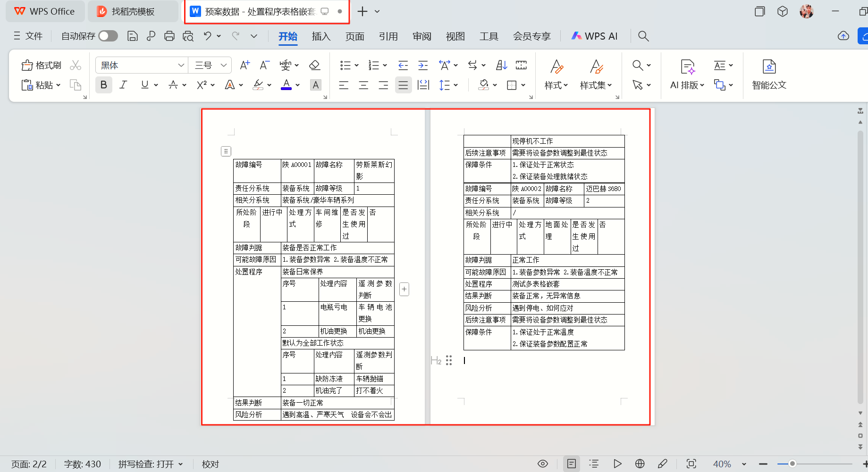Screen dimensions: 868x472
Task: Click the WPS AI button
Action: click(x=595, y=36)
